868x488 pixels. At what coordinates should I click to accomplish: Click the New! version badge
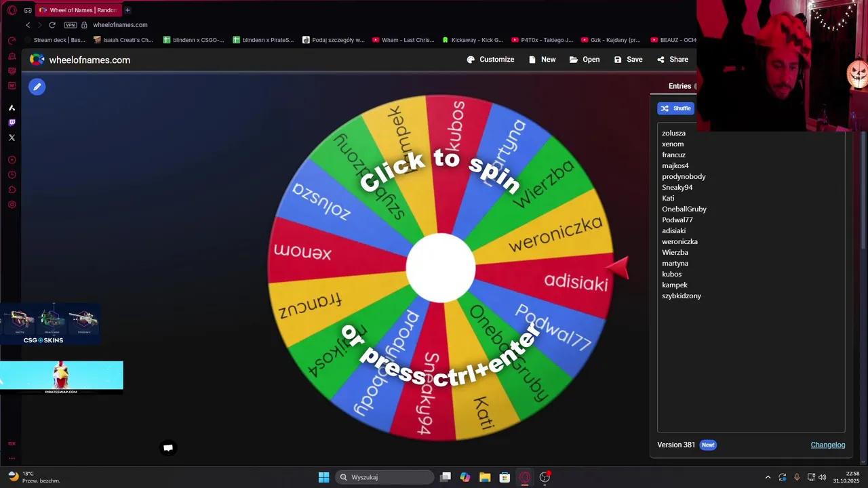coord(708,445)
